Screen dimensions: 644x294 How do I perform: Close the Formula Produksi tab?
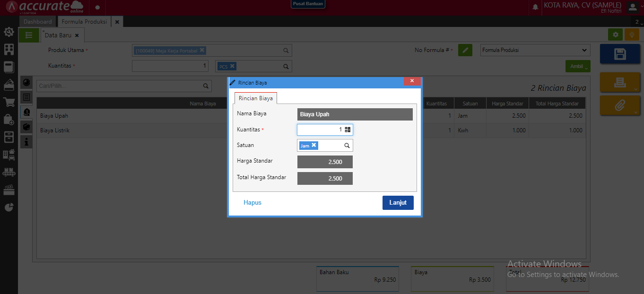coord(117,22)
